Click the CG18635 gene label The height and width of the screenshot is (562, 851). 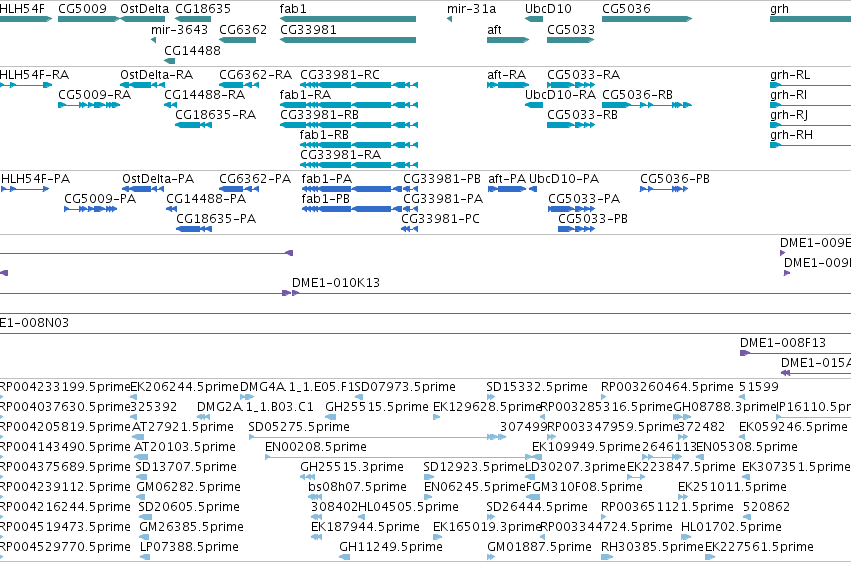[x=203, y=9]
